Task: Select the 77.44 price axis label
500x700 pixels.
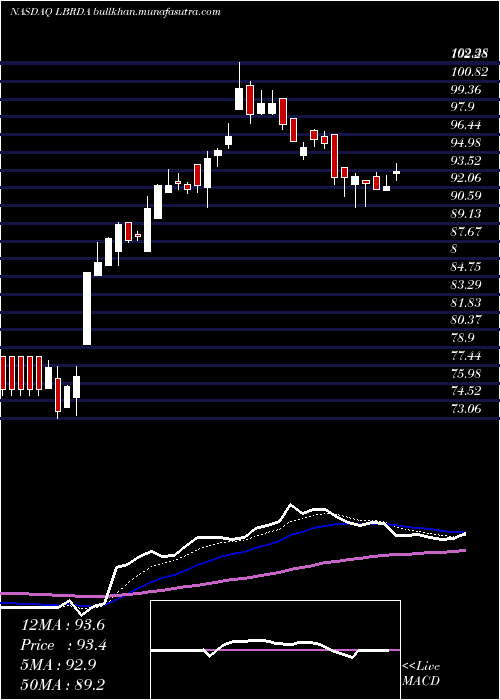Action: 466,355
